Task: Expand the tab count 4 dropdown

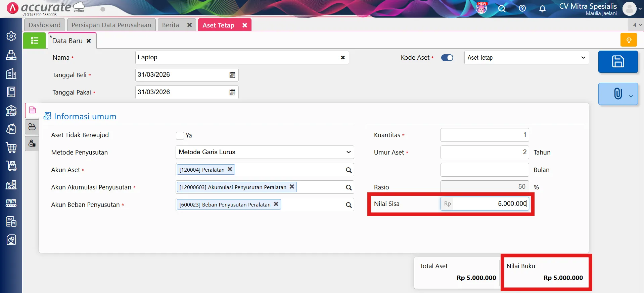Action: pyautogui.click(x=637, y=25)
